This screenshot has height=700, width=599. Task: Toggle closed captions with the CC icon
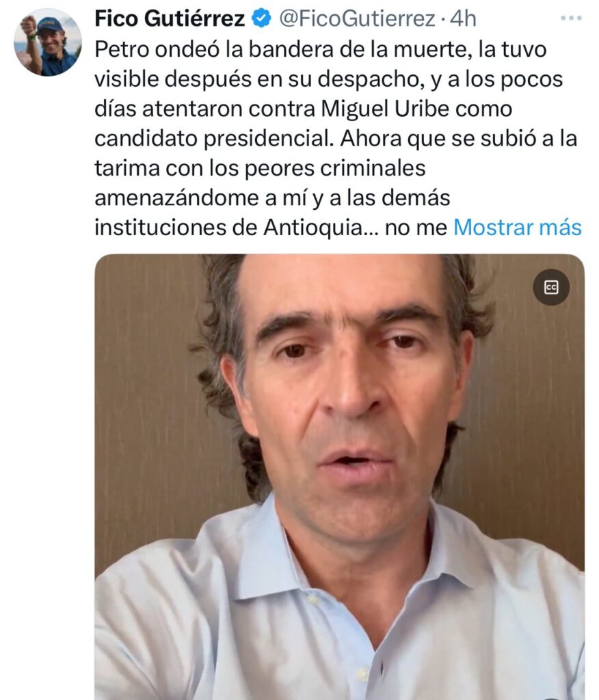tap(550, 288)
